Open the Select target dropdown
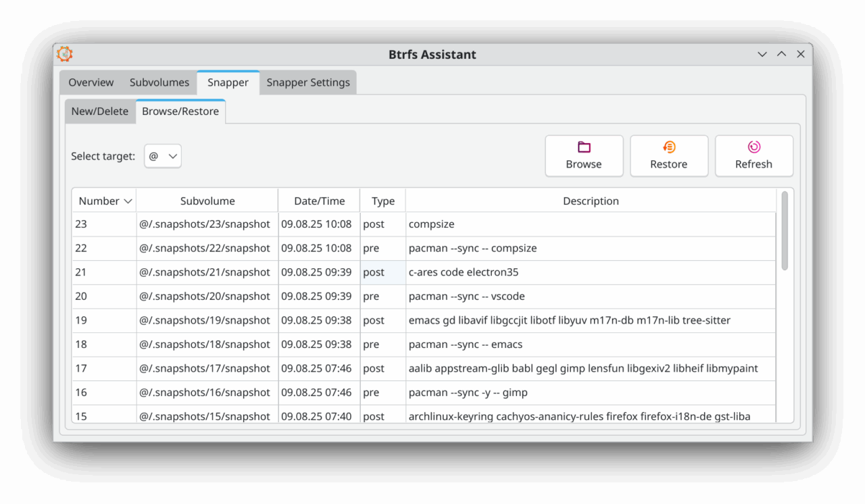The width and height of the screenshot is (865, 504). coord(163,156)
